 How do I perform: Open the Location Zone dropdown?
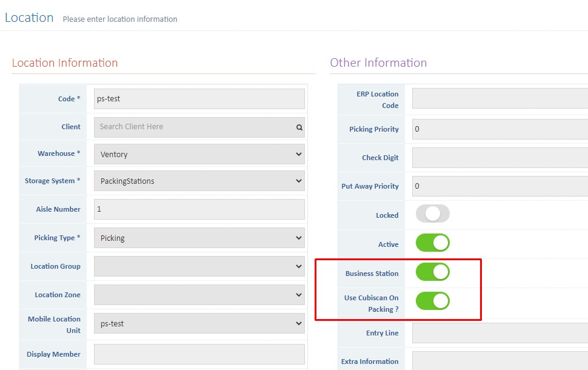(x=199, y=295)
